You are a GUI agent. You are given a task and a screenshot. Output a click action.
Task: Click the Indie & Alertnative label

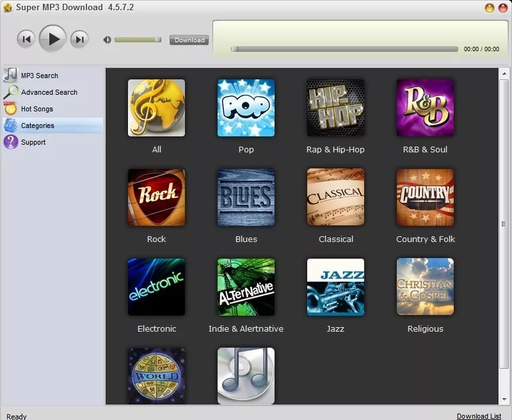coord(246,328)
